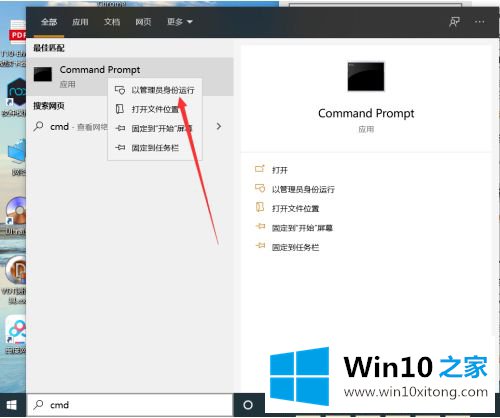500x418 pixels.
Task: Click the Start-pin icon in preview pane
Action: point(260,227)
